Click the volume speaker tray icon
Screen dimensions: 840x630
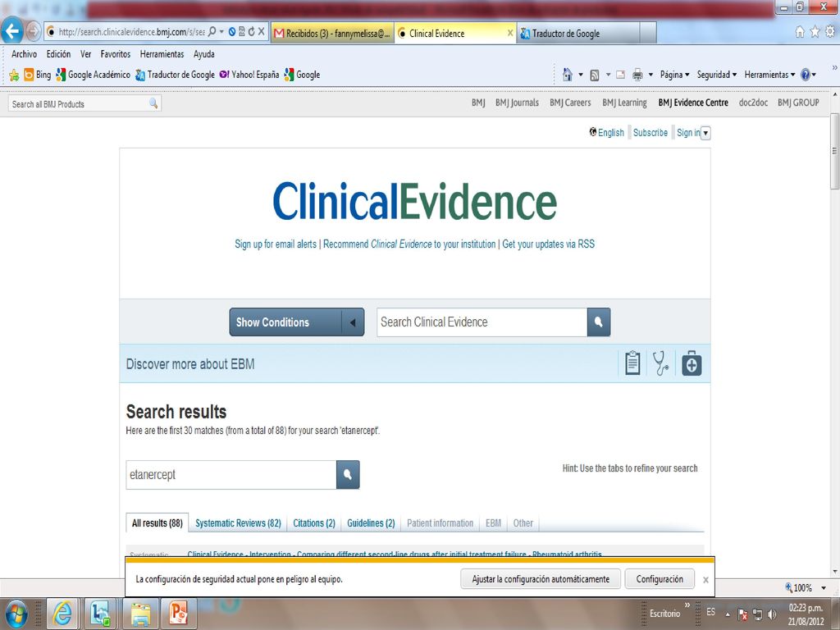coord(772,614)
